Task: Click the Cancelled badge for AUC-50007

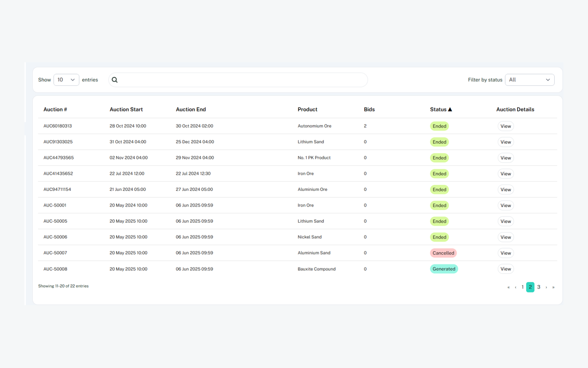Action: (x=443, y=253)
